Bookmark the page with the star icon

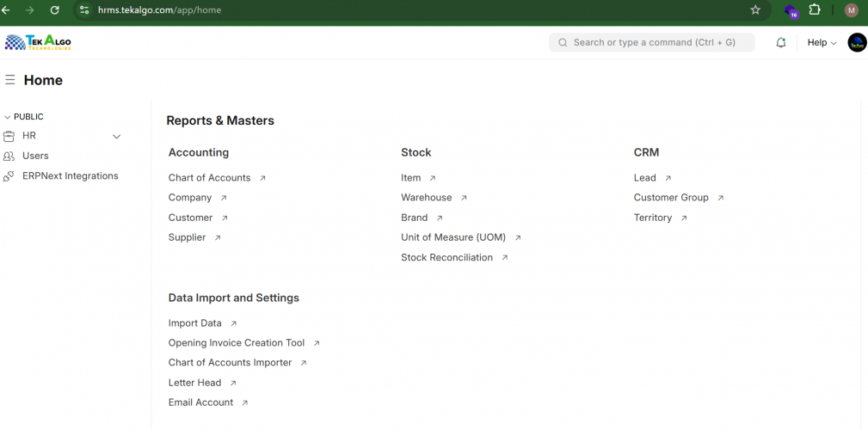[755, 10]
